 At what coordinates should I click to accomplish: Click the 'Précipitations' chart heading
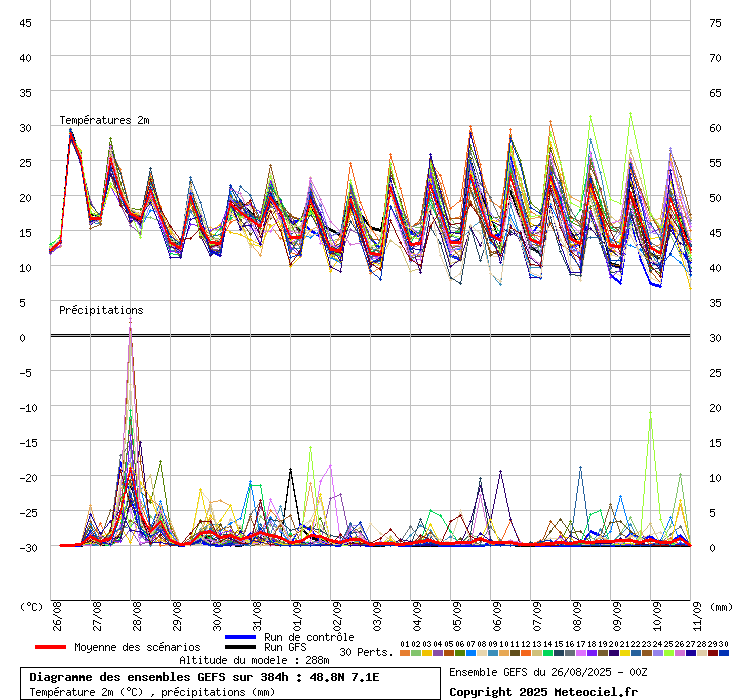click(101, 310)
